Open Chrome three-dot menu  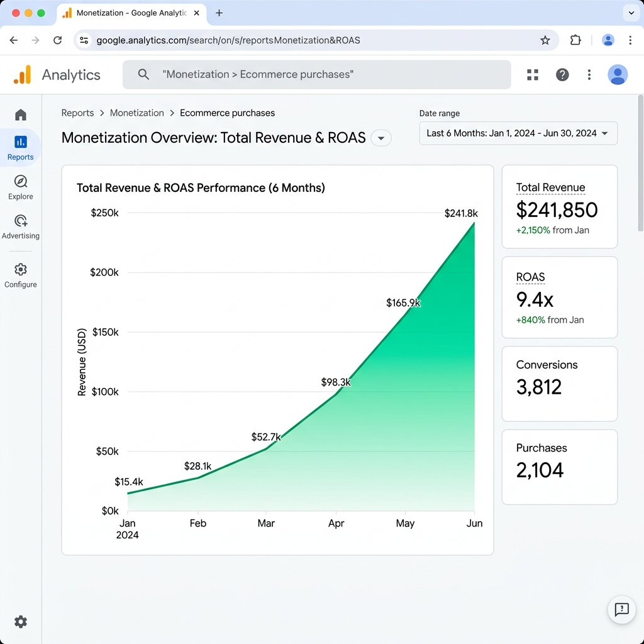[x=630, y=40]
